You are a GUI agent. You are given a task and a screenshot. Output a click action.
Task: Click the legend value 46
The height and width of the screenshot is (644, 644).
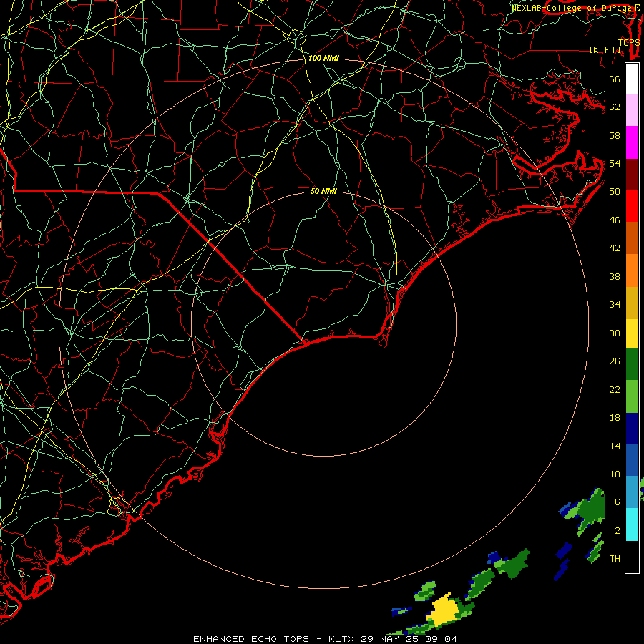pos(615,220)
